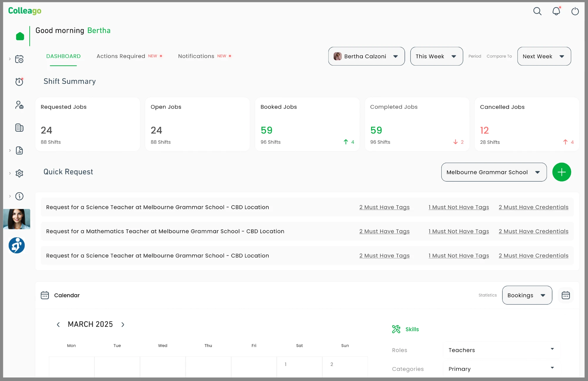
Task: Open the Primary categories dropdown
Action: tap(502, 369)
